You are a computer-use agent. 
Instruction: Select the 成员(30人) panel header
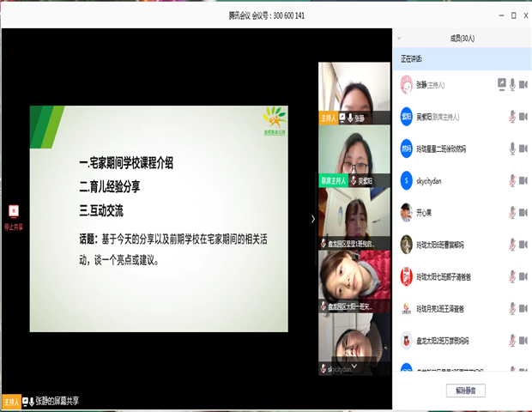click(462, 38)
